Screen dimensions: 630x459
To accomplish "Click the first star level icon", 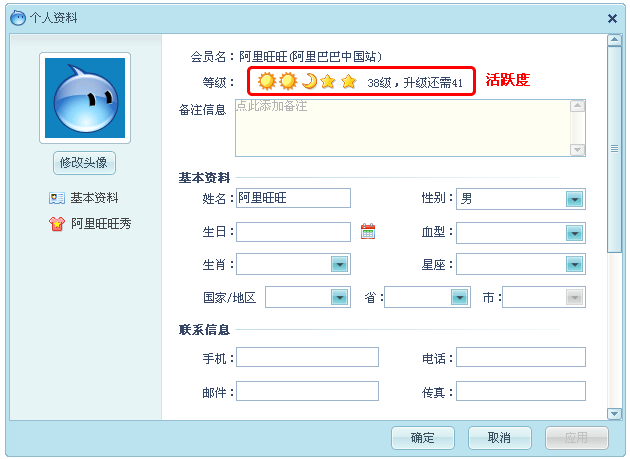I will tap(328, 82).
